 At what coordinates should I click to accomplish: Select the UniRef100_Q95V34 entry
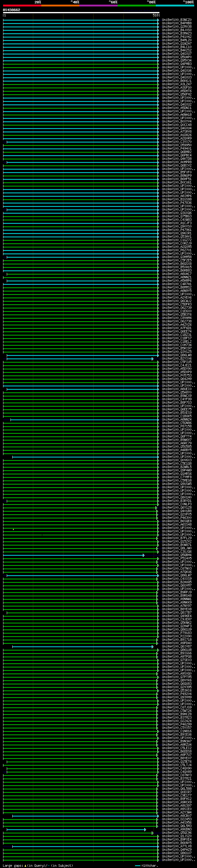(x=177, y=60)
